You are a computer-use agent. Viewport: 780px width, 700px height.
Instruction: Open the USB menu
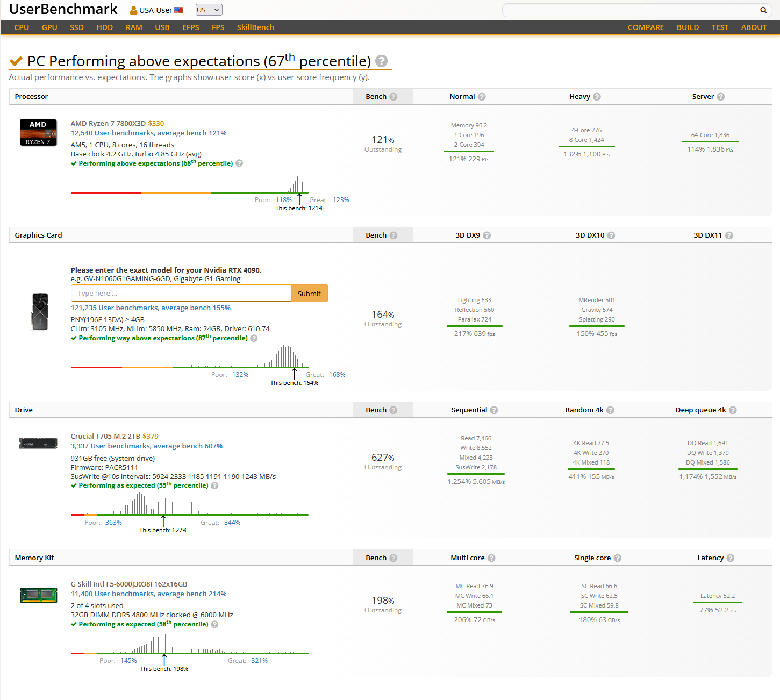coord(162,27)
